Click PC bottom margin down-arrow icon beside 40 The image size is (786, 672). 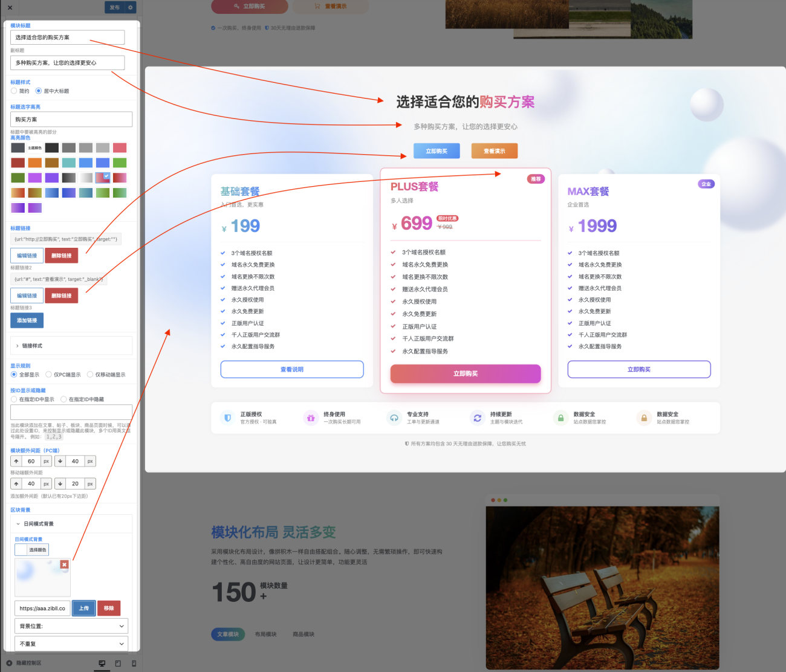(x=60, y=461)
